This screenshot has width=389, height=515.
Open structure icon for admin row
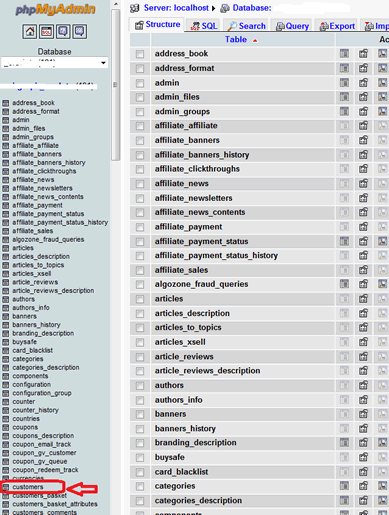[363, 82]
